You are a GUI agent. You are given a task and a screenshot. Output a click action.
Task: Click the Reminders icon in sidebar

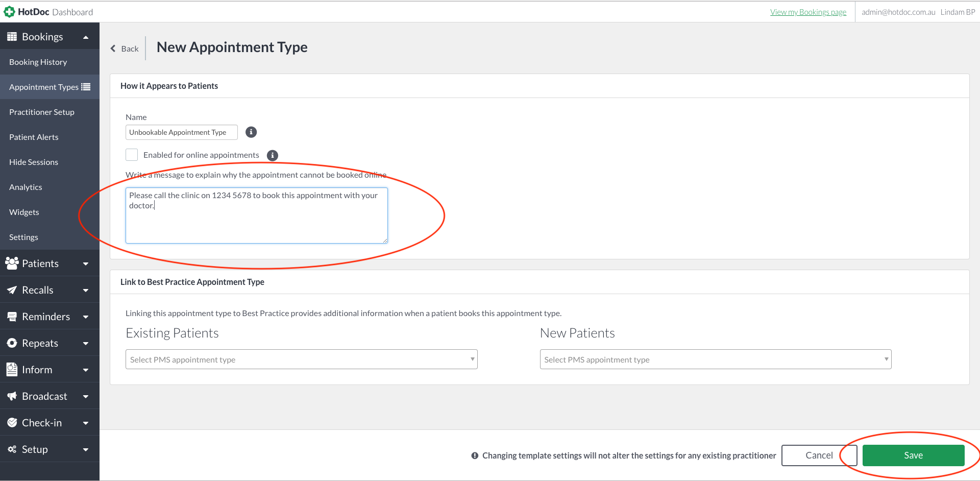coord(12,317)
